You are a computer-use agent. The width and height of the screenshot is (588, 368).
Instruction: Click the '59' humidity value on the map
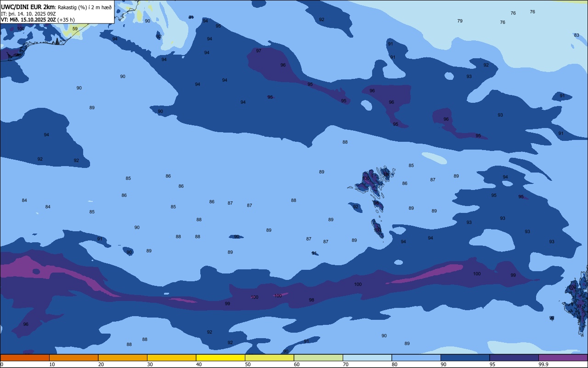[75, 29]
